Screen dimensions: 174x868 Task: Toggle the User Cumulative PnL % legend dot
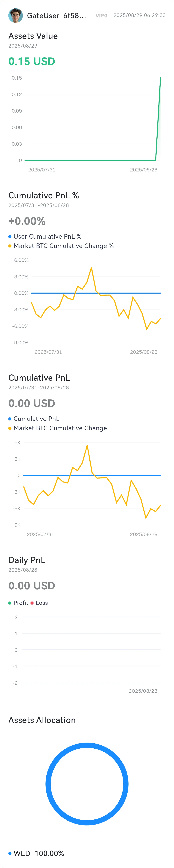(x=10, y=237)
